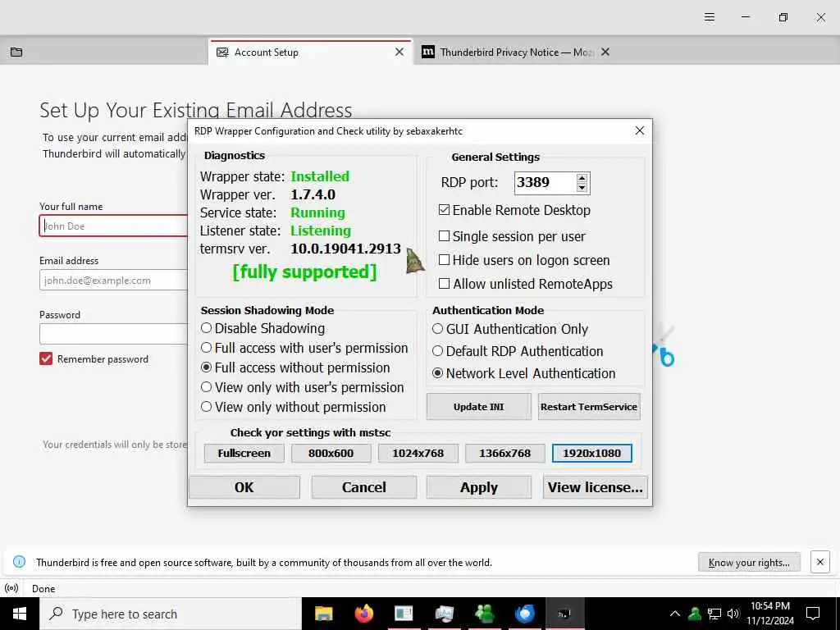This screenshot has height=630, width=840.
Task: Switch to Thunderbird Privacy Notice tab
Action: (x=515, y=52)
